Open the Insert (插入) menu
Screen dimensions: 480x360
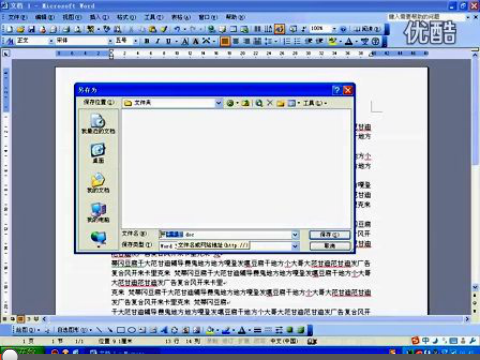[99, 17]
